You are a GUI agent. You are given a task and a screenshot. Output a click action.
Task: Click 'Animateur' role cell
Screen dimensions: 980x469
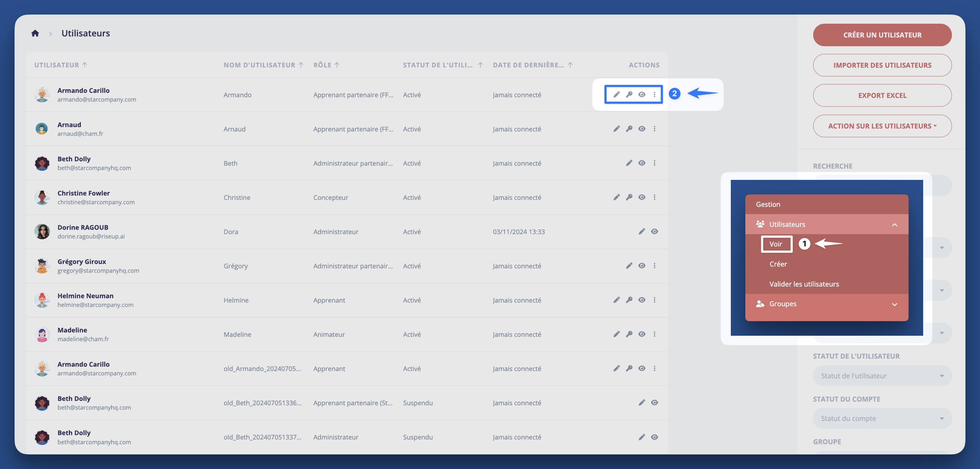pos(329,334)
